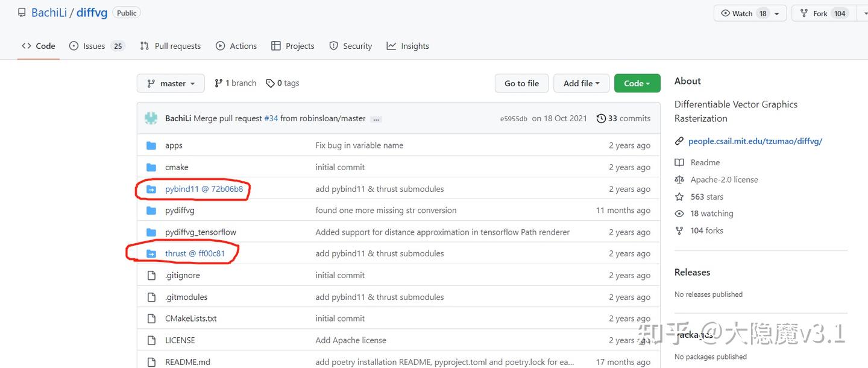Screen dimensions: 868x368
Task: Open the Watch options dropdown arrow
Action: pyautogui.click(x=777, y=13)
